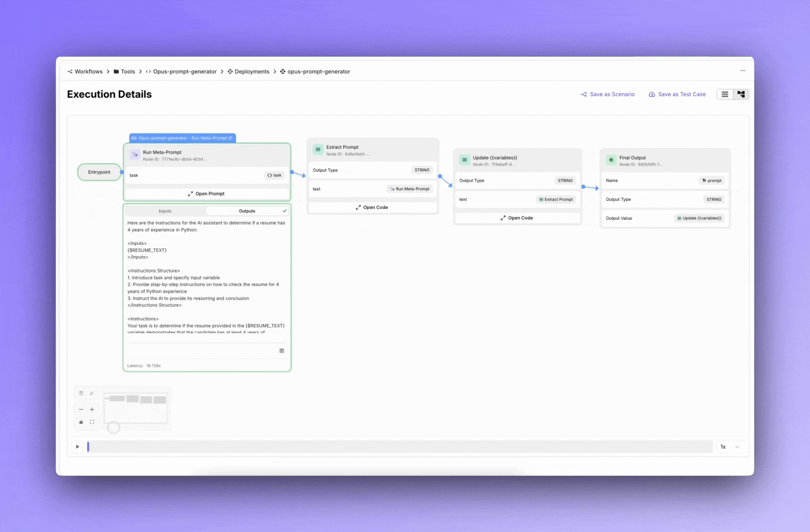Click the Workflows breadcrumb icon

70,71
